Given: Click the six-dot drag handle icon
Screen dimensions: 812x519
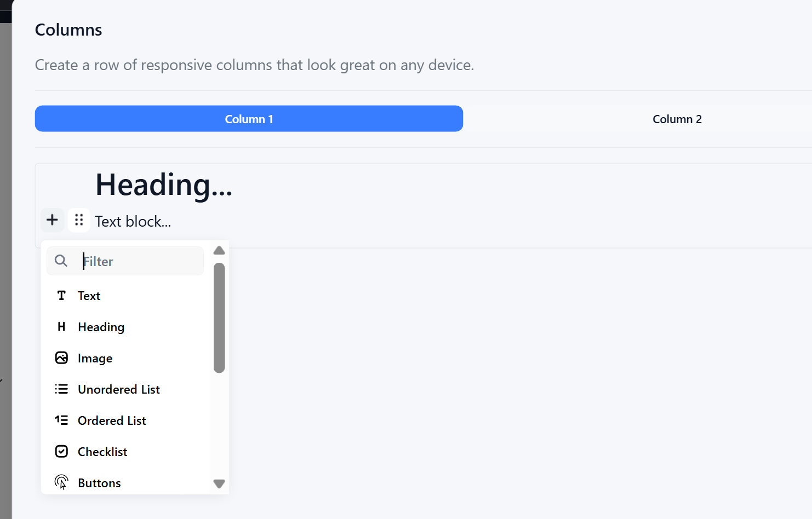Looking at the screenshot, I should [79, 220].
